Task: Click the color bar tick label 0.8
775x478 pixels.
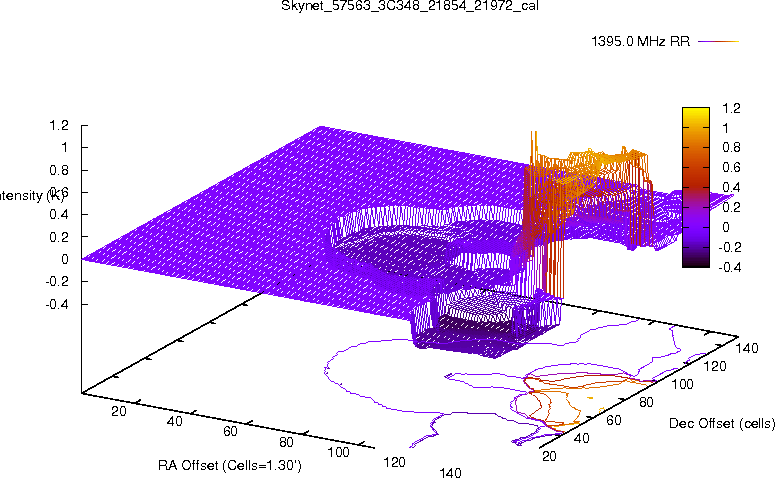Action: 731,148
